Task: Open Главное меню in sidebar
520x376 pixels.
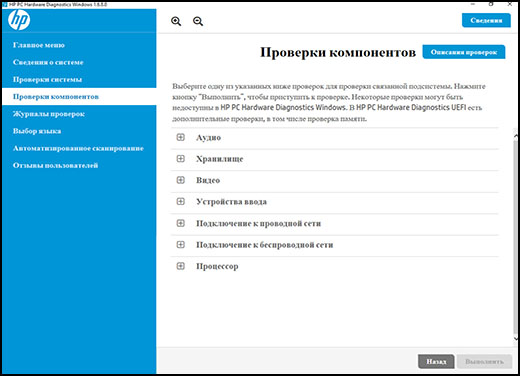Action: click(79, 45)
